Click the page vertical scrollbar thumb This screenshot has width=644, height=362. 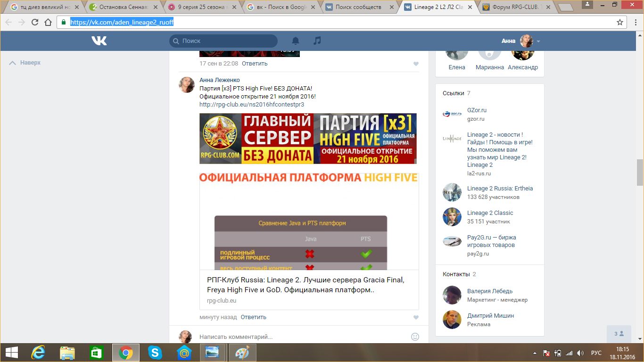coord(640,173)
